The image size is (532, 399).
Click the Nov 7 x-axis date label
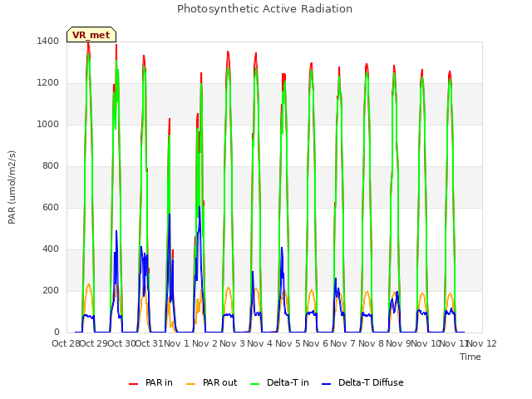click(343, 343)
